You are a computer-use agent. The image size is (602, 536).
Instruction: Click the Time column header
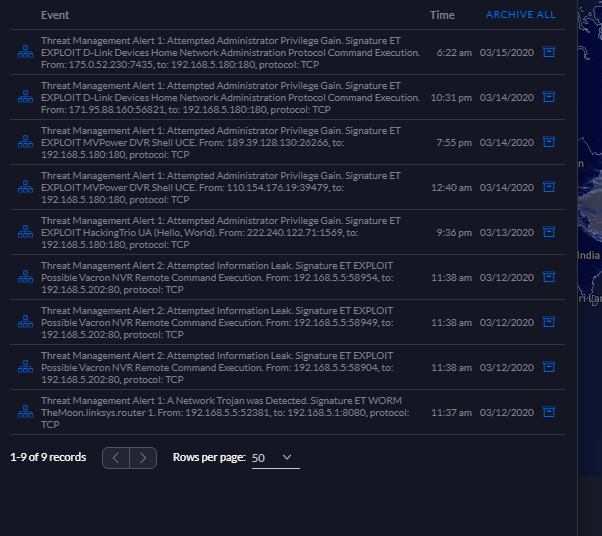[442, 15]
